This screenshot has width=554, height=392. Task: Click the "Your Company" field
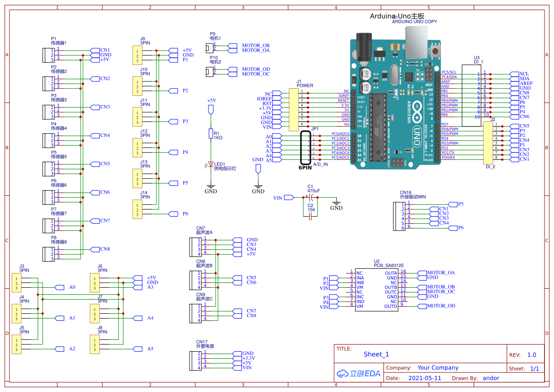[x=438, y=368]
